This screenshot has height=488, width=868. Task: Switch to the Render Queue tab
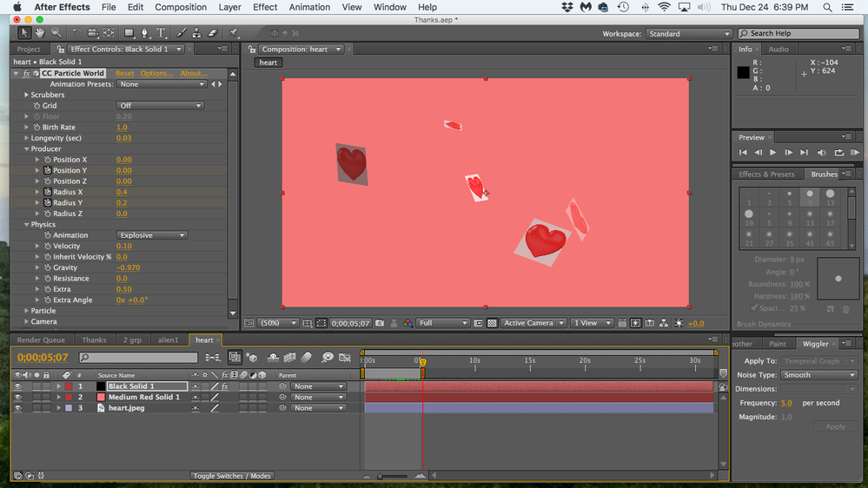pyautogui.click(x=41, y=340)
